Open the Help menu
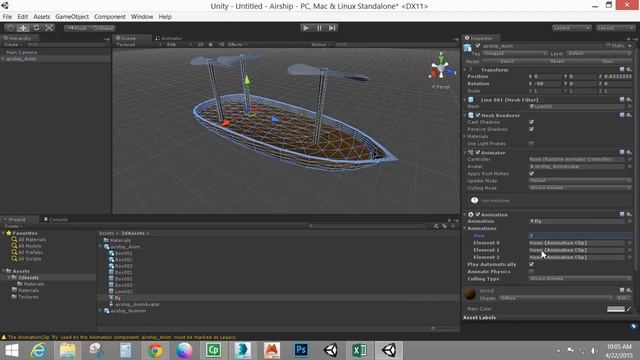 coord(165,17)
